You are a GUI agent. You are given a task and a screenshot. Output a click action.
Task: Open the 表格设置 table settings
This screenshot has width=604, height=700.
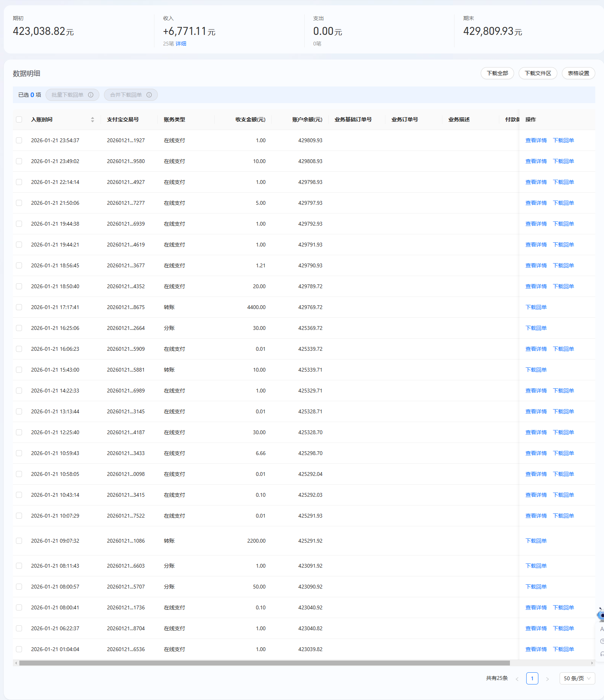point(578,73)
